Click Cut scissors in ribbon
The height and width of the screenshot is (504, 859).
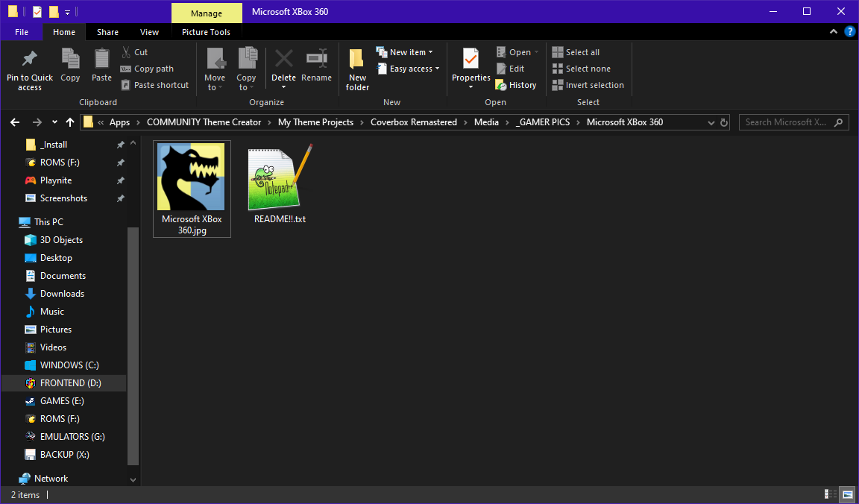click(x=126, y=52)
